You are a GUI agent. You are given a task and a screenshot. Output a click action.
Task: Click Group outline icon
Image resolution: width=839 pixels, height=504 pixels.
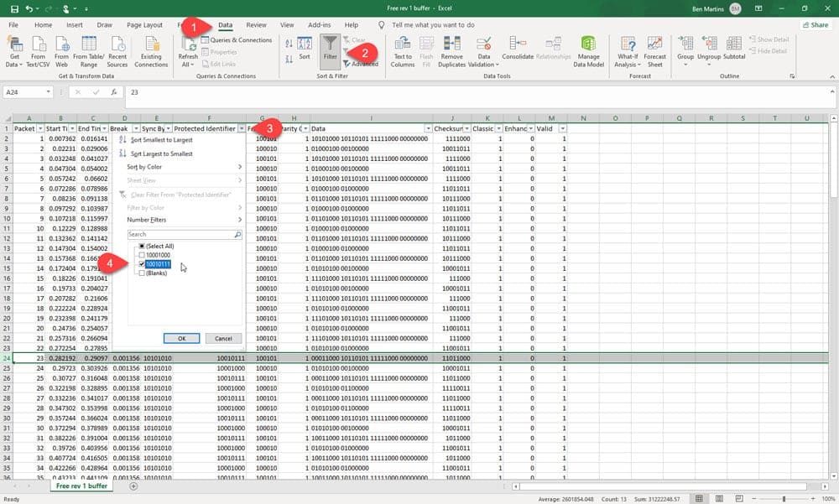pyautogui.click(x=685, y=51)
